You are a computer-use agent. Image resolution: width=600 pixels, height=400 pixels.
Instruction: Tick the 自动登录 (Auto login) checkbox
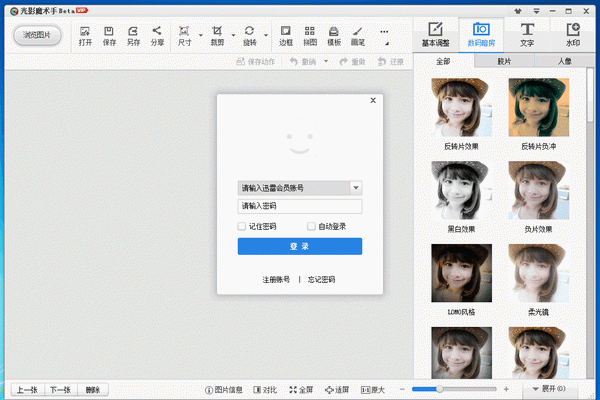312,227
